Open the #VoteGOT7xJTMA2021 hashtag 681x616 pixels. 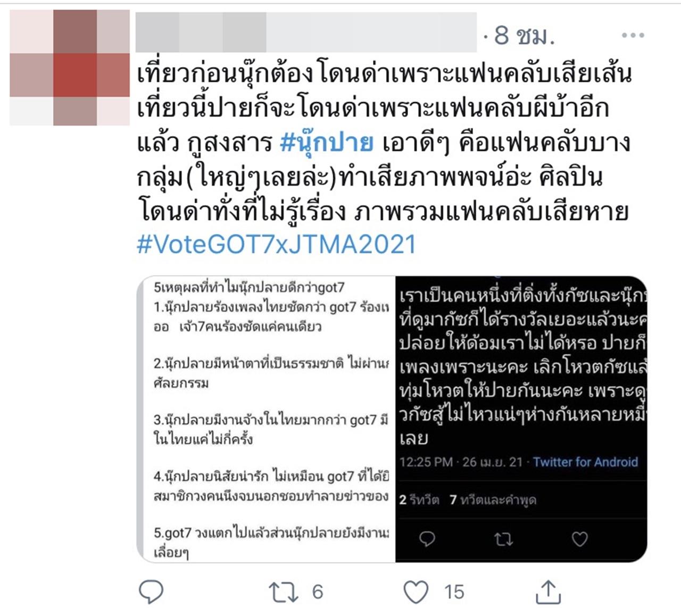tap(276, 244)
